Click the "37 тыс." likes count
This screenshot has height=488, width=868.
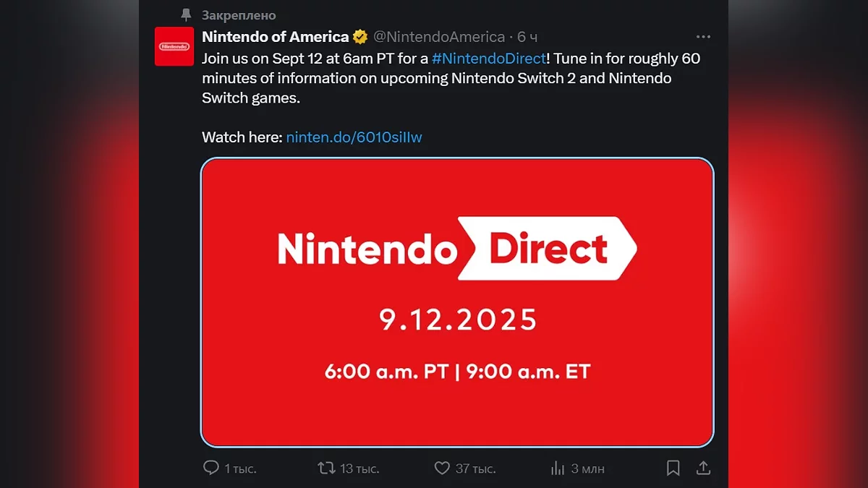tap(475, 468)
